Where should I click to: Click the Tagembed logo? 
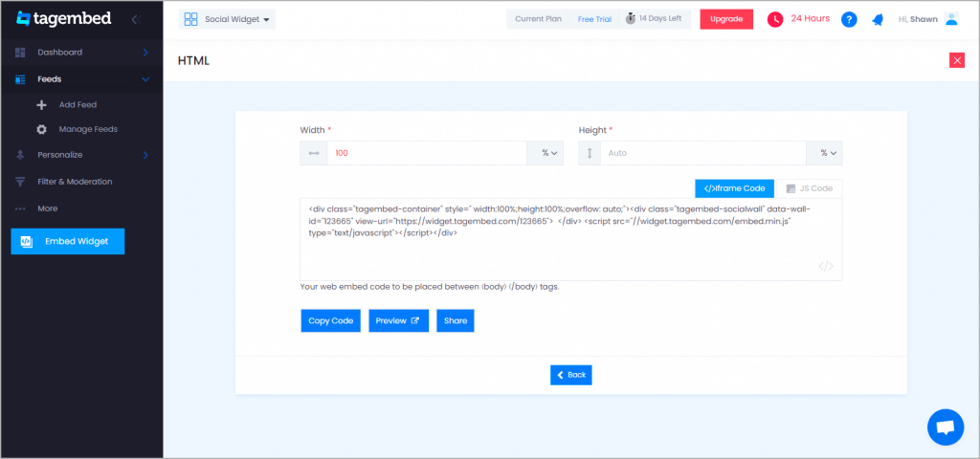point(63,19)
